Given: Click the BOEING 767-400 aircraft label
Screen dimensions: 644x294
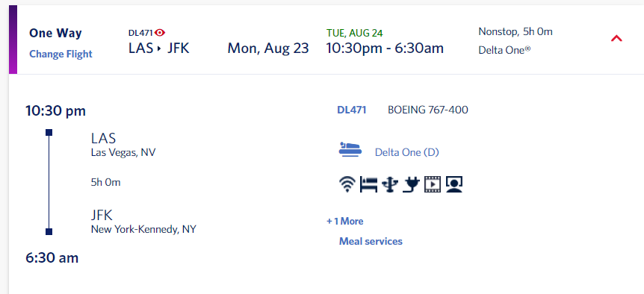Looking at the screenshot, I should (x=428, y=110).
